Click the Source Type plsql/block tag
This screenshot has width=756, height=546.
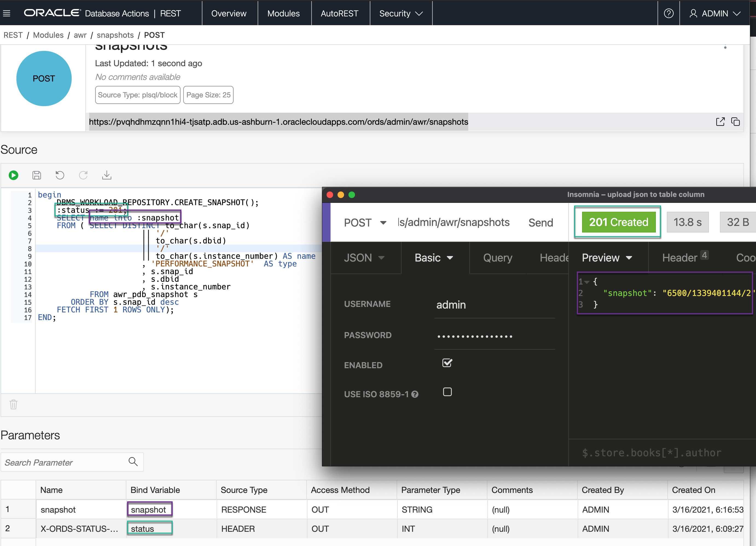[138, 95]
